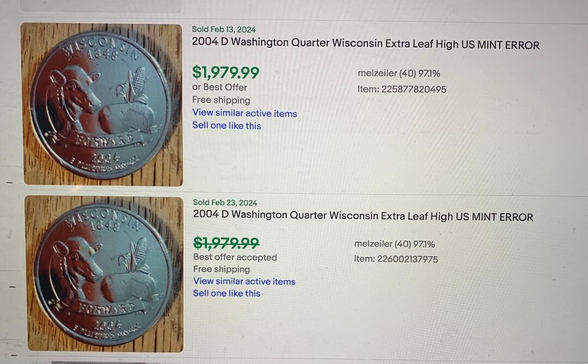
Task: View the top Wisconsin quarter coin photo
Action: (102, 103)
